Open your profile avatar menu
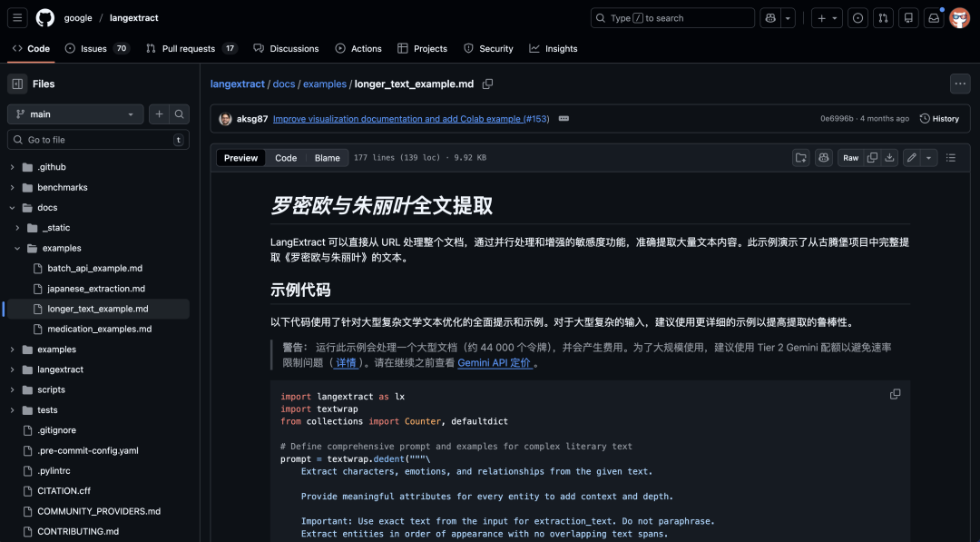The width and height of the screenshot is (980, 542). point(959,17)
